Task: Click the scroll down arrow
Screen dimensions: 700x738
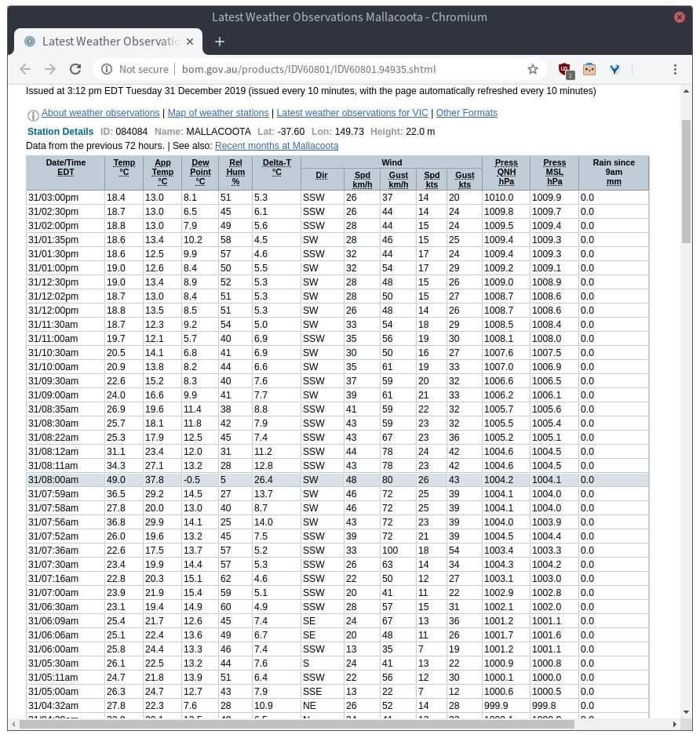Action: click(687, 711)
